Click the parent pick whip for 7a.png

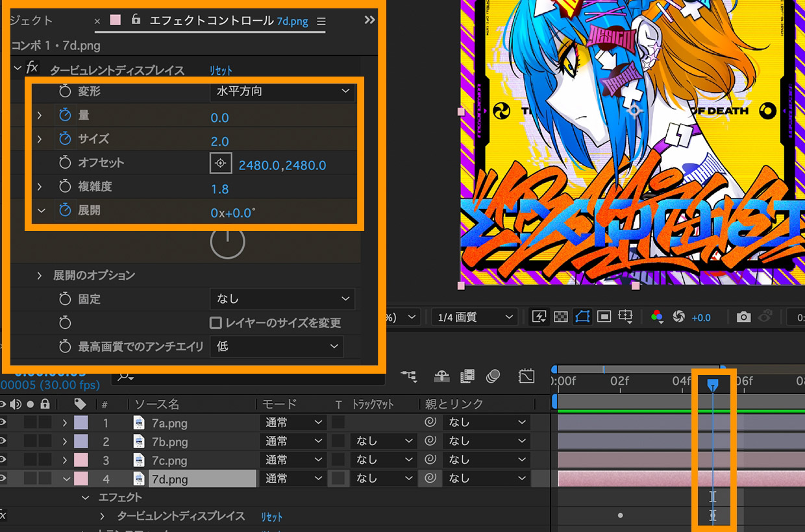click(x=430, y=422)
